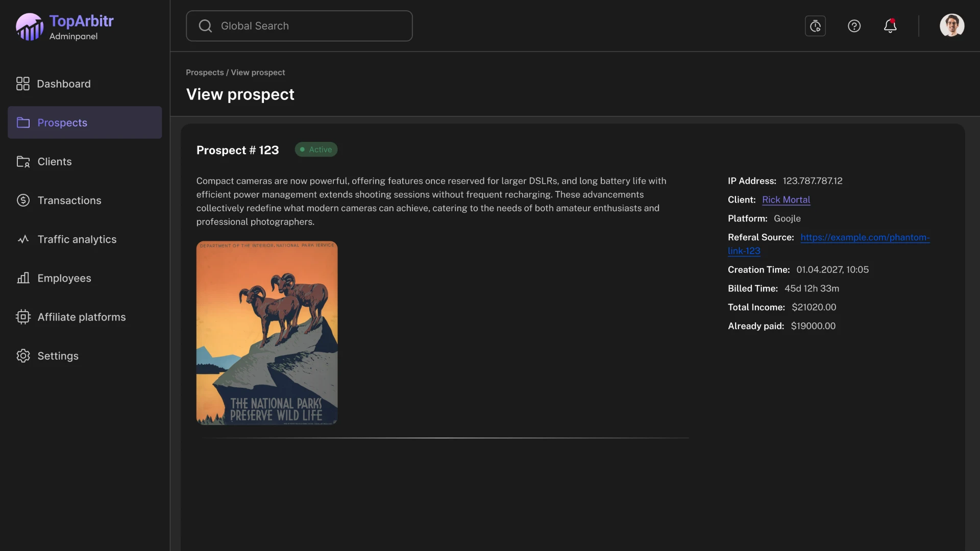Click the user profile avatar
980x551 pixels.
pyautogui.click(x=951, y=26)
